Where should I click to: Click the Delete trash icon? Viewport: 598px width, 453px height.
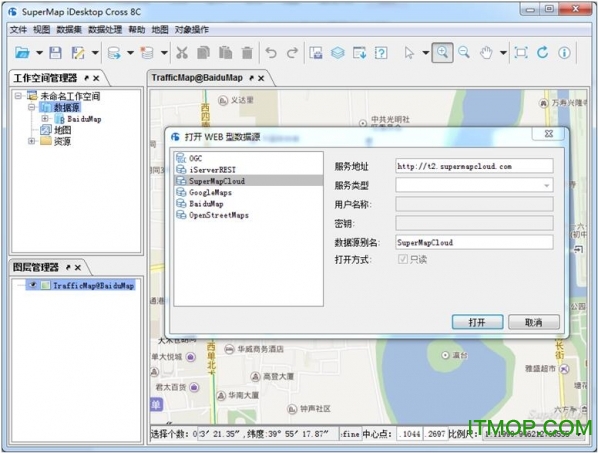[x=247, y=53]
